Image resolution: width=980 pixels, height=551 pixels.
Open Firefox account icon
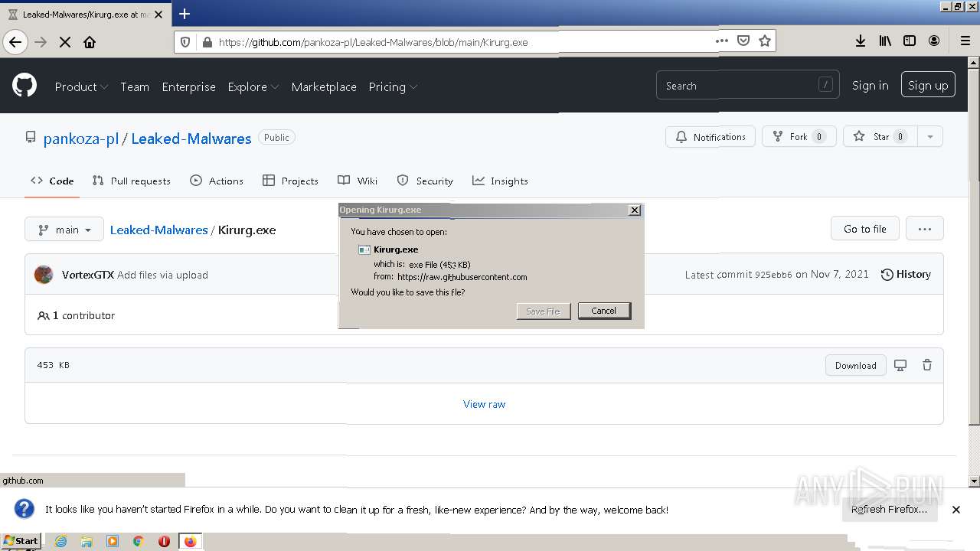click(x=934, y=41)
